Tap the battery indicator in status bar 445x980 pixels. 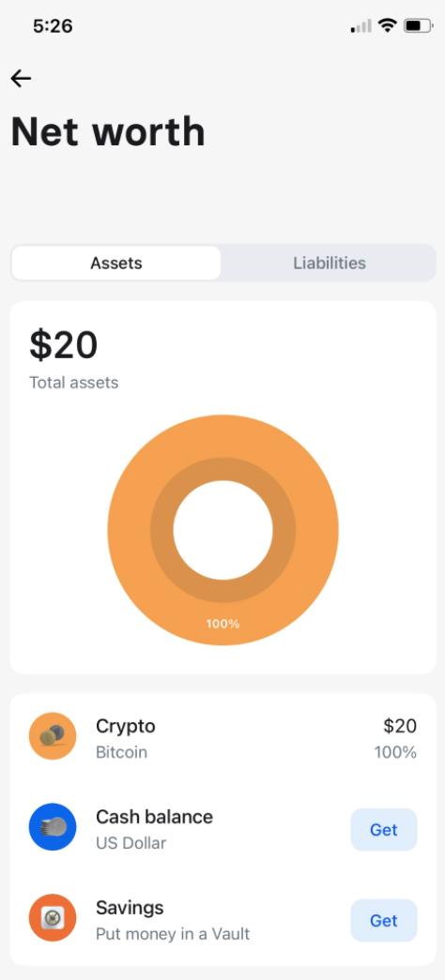[419, 25]
